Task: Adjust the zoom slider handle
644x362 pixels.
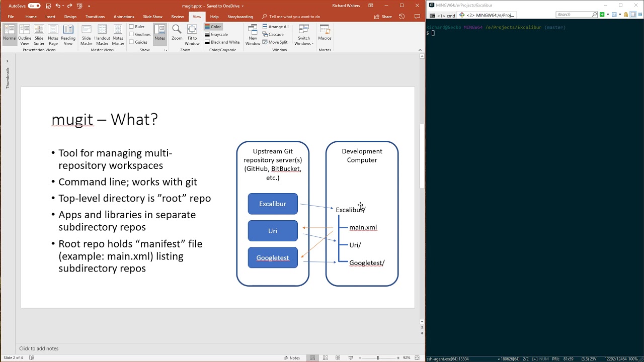Action: [378, 358]
